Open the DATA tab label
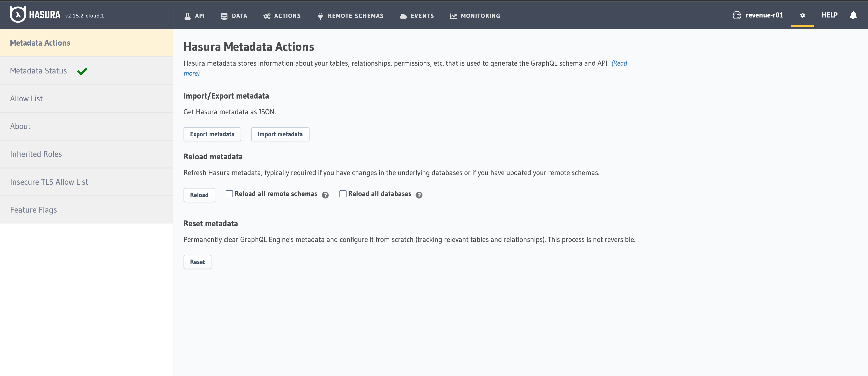868x376 pixels. coord(239,16)
